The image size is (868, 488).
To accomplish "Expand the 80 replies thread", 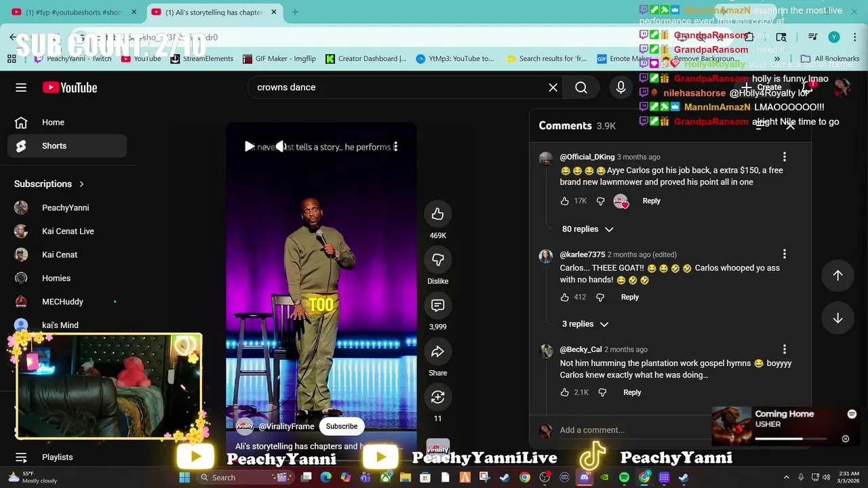I will pos(587,229).
